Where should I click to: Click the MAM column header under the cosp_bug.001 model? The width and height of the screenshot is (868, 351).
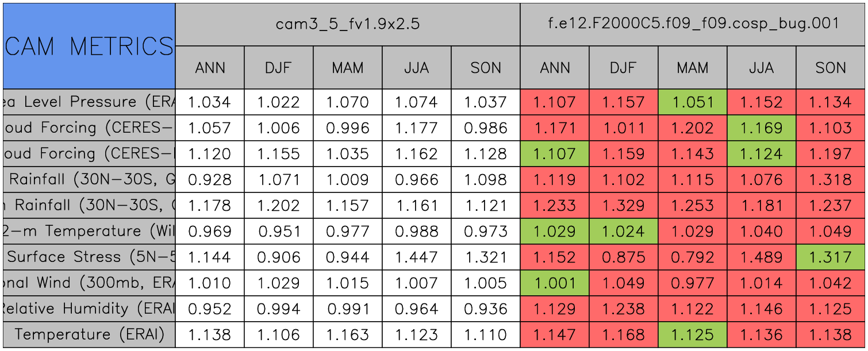[x=692, y=68]
